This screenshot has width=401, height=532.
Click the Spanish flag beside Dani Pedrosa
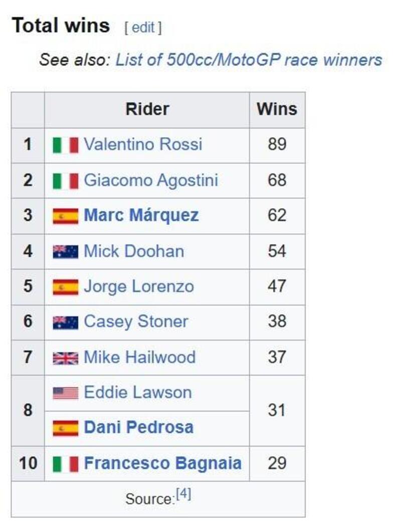coord(66,428)
